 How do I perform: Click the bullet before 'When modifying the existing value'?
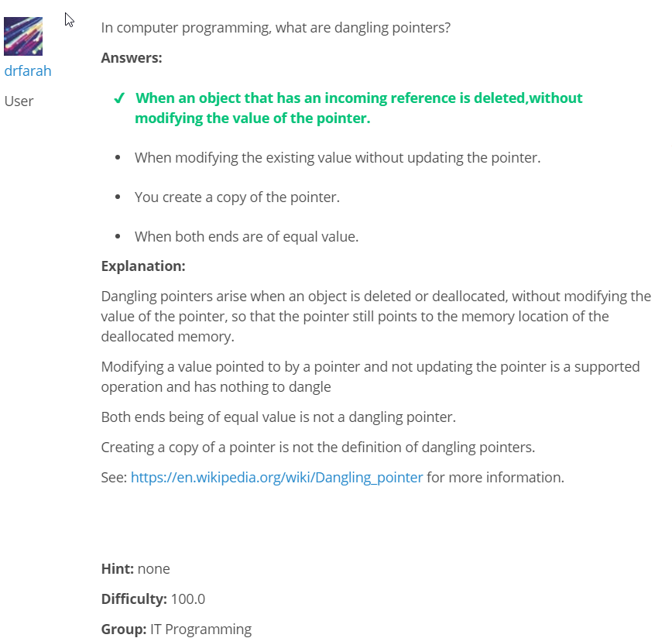coord(118,158)
